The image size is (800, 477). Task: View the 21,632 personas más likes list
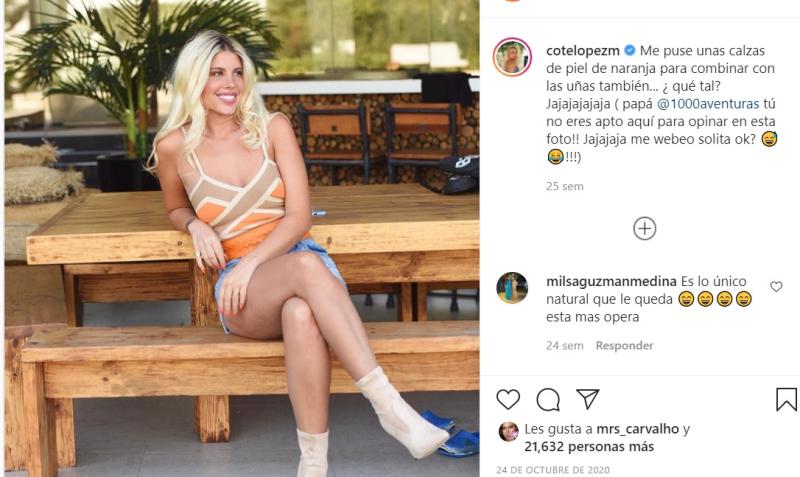pyautogui.click(x=589, y=447)
